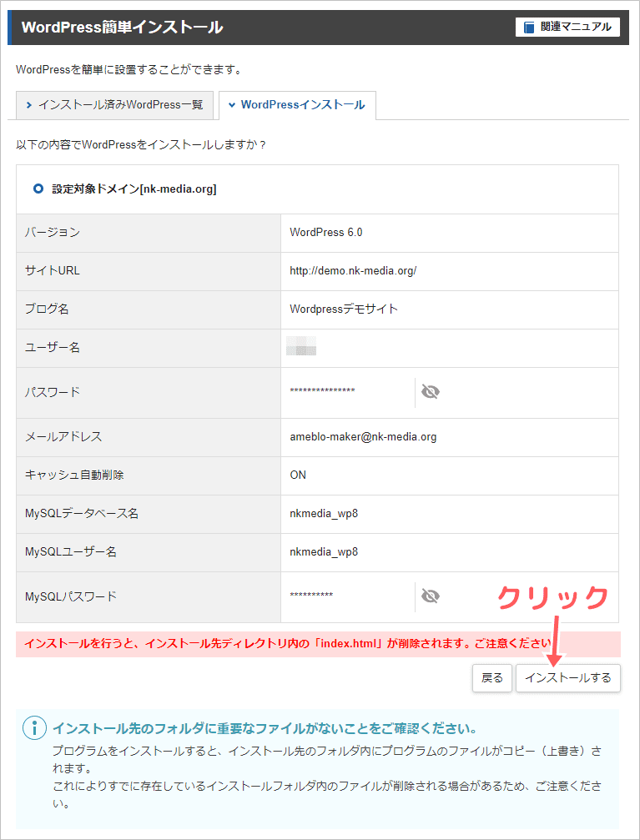The height and width of the screenshot is (840, 640).
Task: Click the masked MySQLパスワード asterisks
Action: (x=311, y=596)
